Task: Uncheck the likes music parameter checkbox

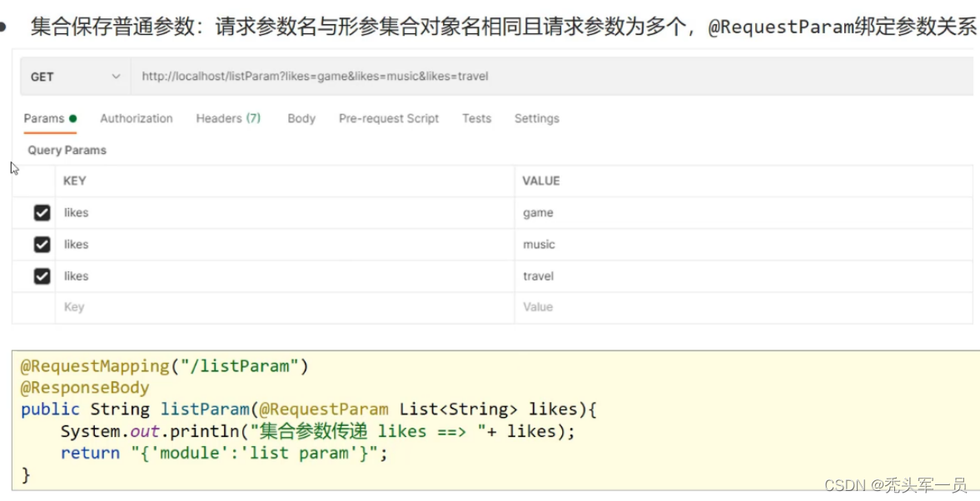Action: pyautogui.click(x=42, y=245)
